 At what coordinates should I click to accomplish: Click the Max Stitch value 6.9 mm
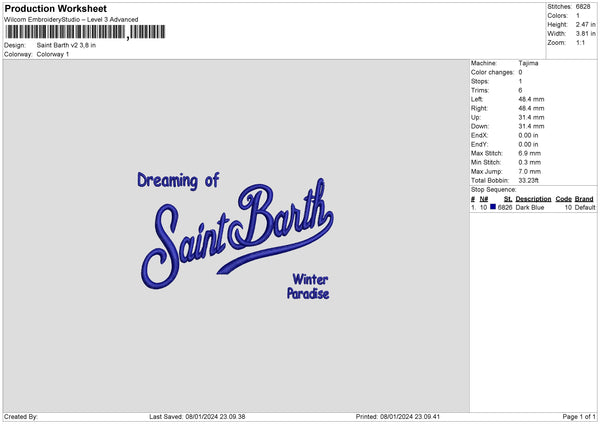tap(530, 153)
